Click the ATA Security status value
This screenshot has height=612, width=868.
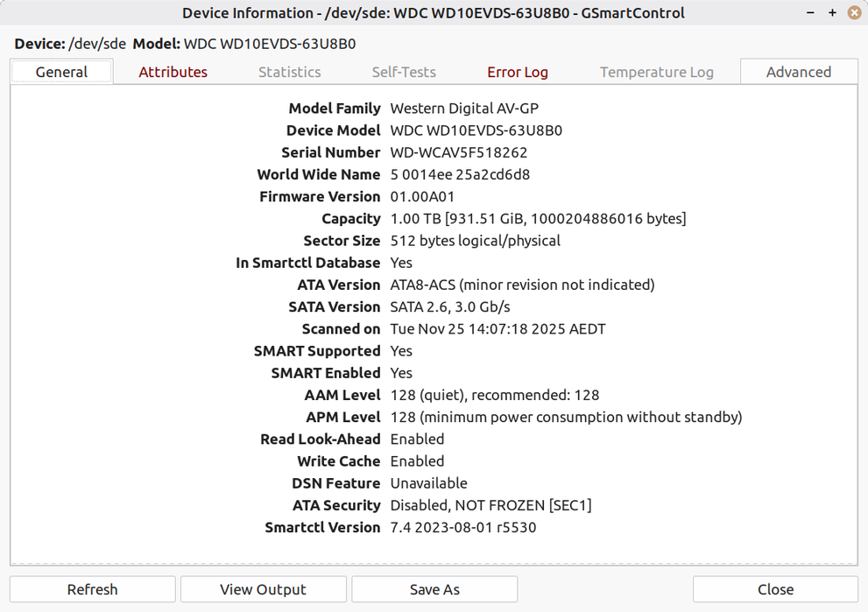click(490, 505)
